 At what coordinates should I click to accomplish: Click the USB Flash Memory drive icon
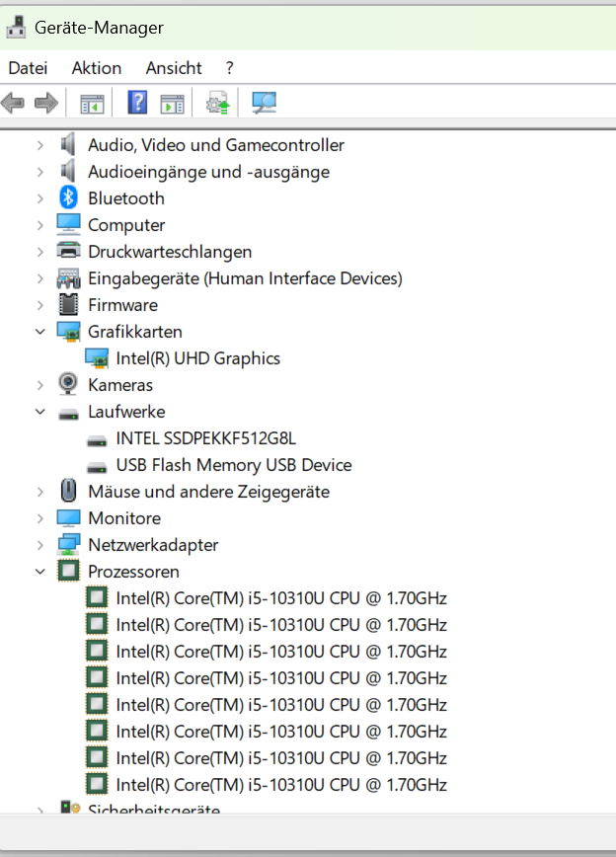(x=97, y=467)
